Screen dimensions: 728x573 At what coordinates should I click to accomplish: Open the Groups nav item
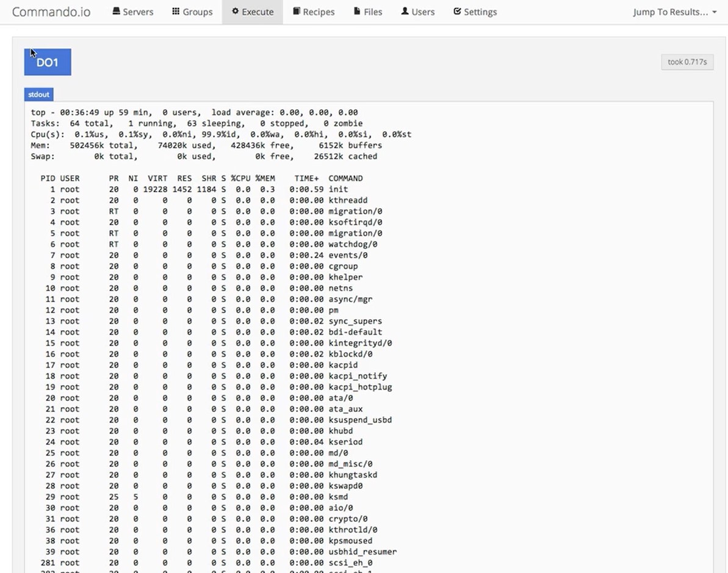coord(192,12)
